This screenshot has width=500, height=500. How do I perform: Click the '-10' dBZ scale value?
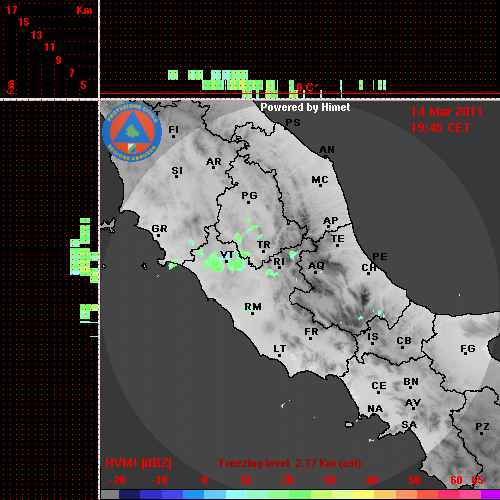(159, 480)
